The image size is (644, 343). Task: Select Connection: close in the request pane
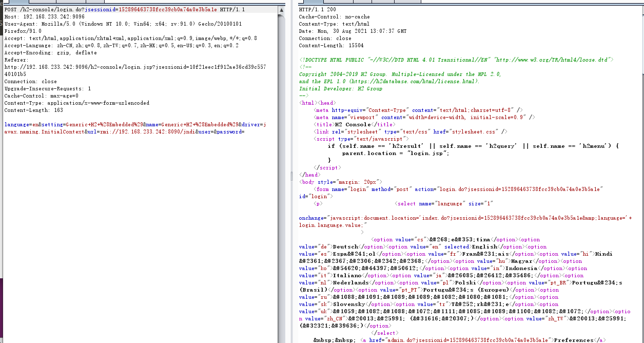tap(30, 82)
